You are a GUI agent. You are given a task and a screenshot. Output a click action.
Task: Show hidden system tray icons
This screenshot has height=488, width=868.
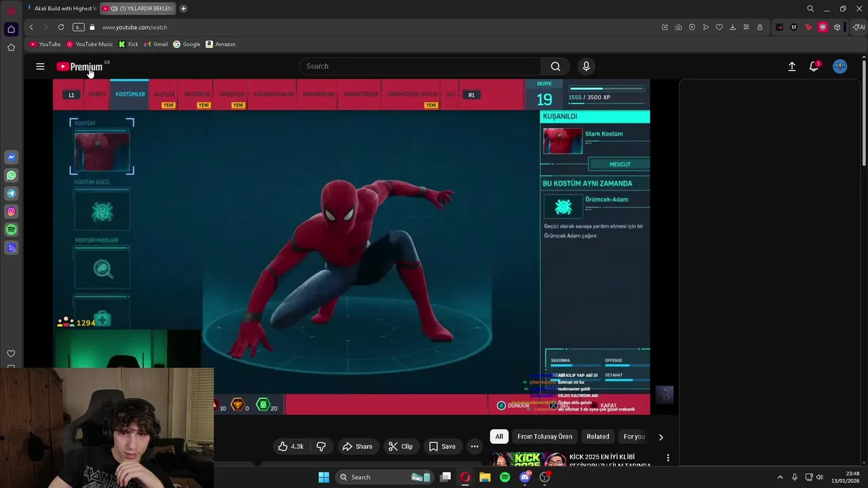tap(780, 477)
